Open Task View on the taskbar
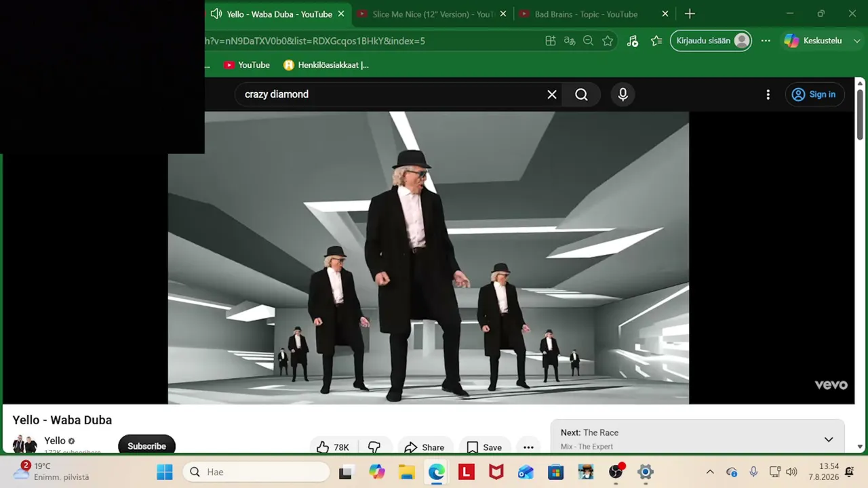 coord(345,472)
